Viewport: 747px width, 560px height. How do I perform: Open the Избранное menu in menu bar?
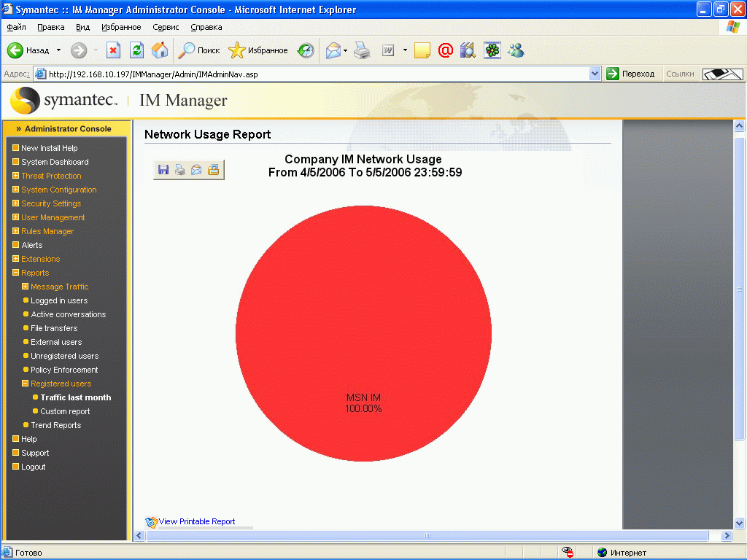point(121,27)
